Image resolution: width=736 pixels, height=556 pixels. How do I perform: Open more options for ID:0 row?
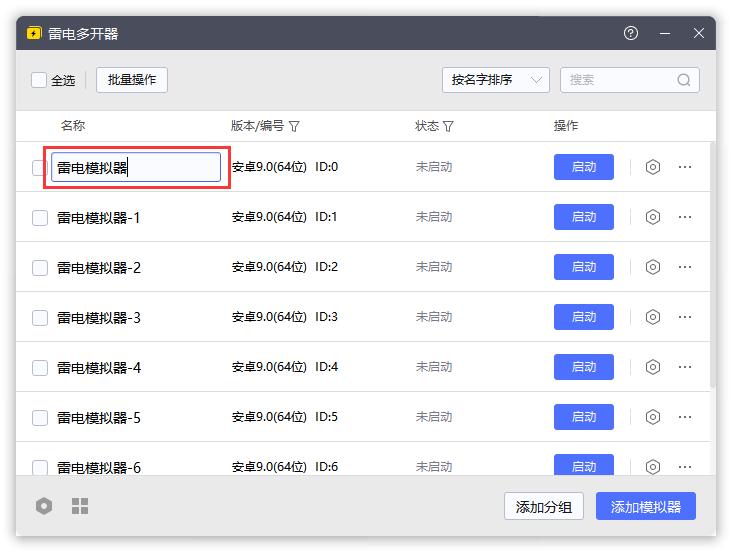pos(685,167)
